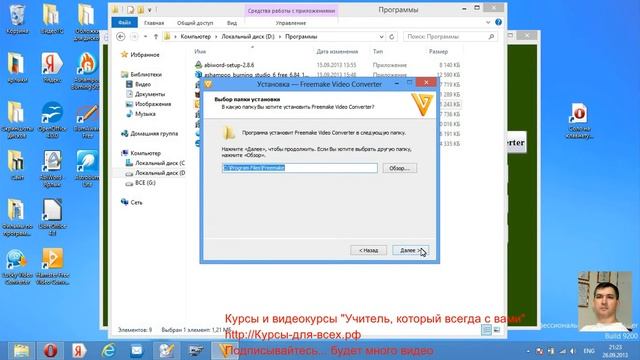Refresh the Explorer address bar location
Image resolution: width=640 pixels, height=360 pixels.
(x=392, y=36)
